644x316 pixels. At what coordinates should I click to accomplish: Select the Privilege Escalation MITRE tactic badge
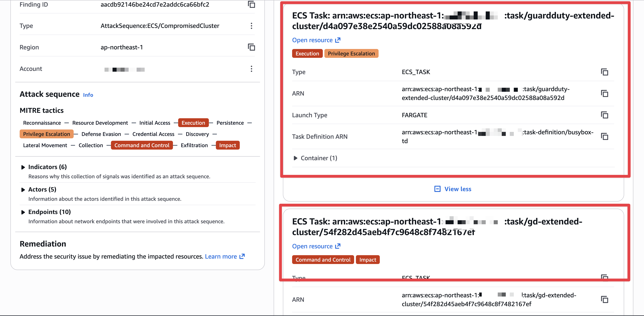(47, 134)
